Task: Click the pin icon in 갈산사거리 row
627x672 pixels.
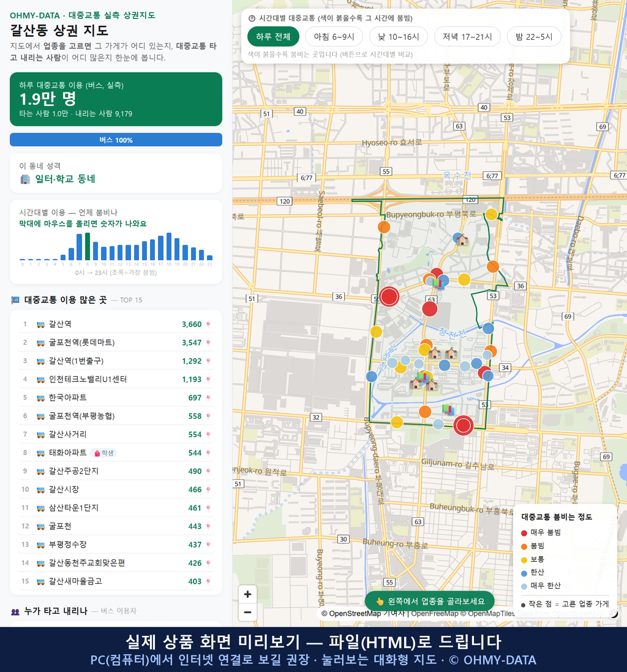Action: tap(208, 435)
